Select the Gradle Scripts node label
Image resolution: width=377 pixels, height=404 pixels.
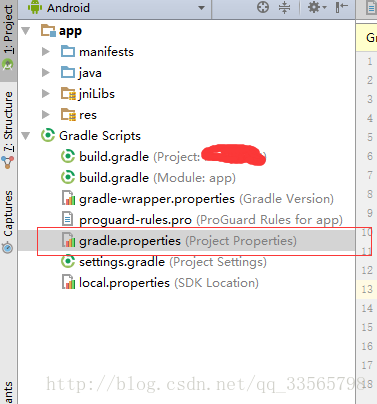coord(100,136)
